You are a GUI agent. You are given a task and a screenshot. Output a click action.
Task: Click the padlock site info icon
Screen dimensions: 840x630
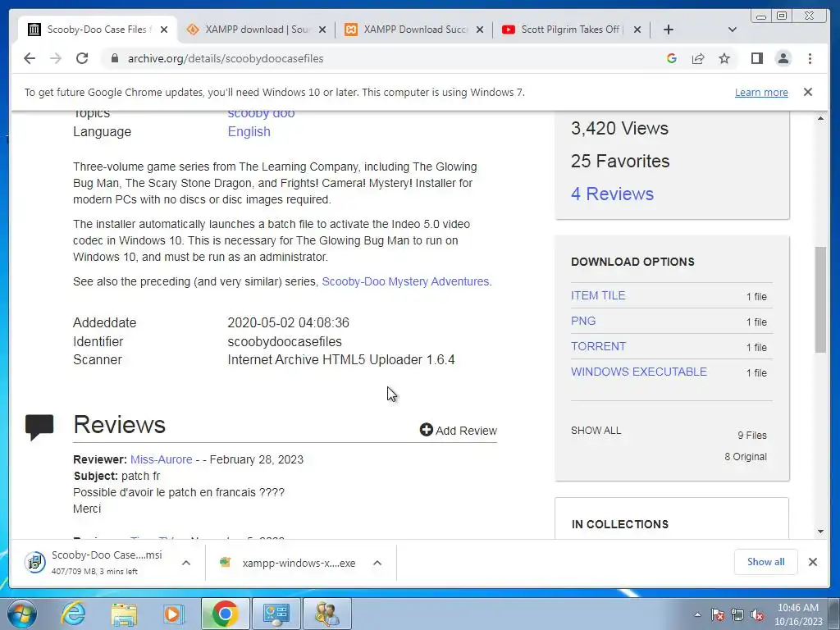pyautogui.click(x=115, y=58)
